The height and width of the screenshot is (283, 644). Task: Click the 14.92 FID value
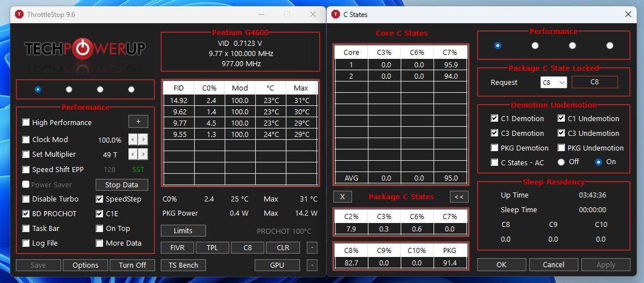click(179, 100)
